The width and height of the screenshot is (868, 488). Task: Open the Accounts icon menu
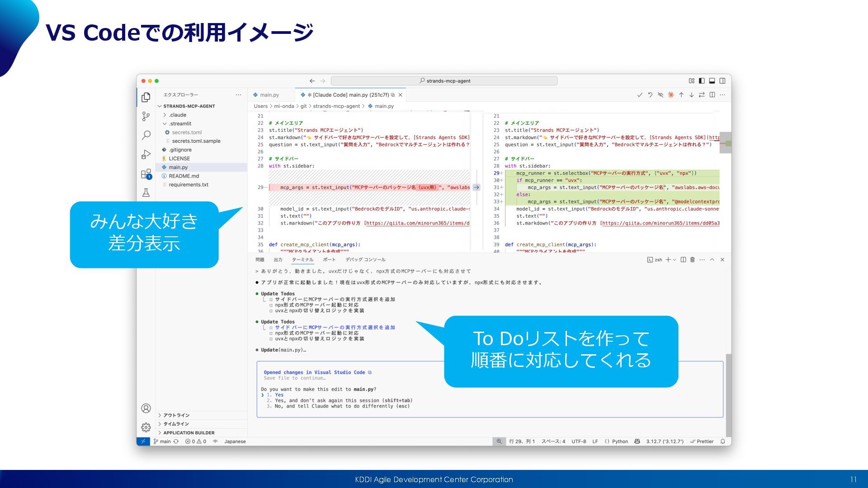[x=146, y=408]
